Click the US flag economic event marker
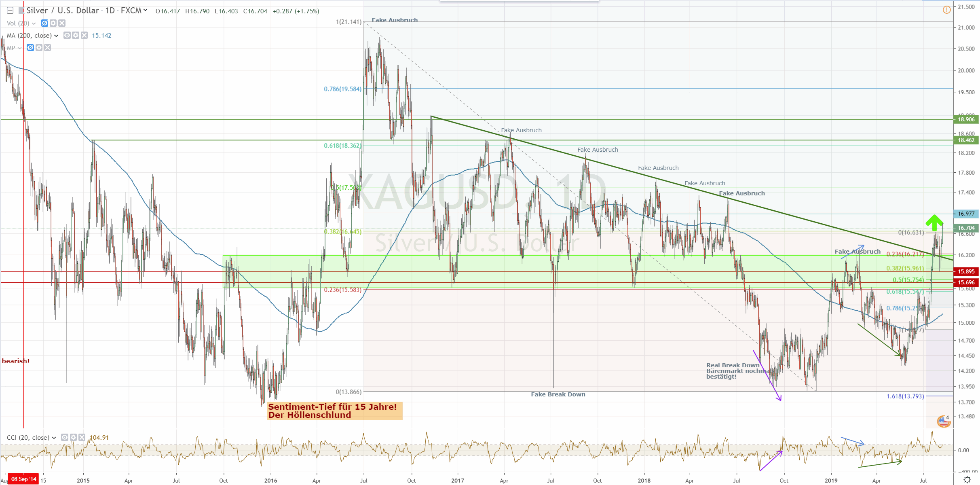The height and width of the screenshot is (485, 980). tap(944, 421)
